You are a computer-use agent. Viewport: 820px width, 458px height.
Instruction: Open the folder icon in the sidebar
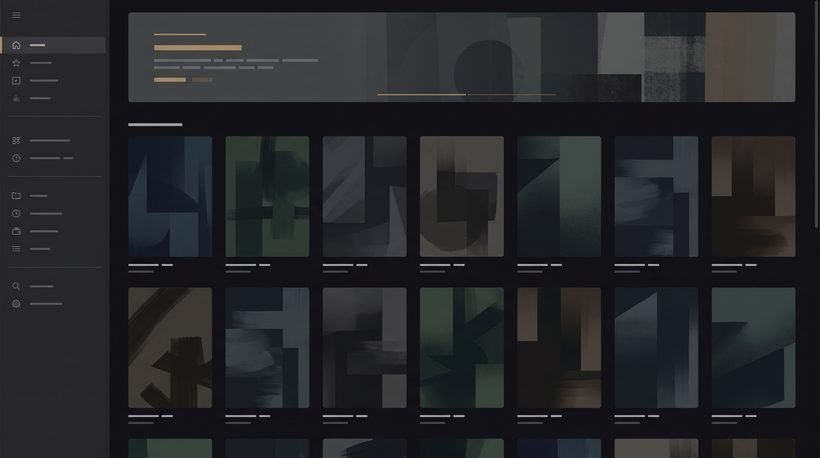pos(16,196)
